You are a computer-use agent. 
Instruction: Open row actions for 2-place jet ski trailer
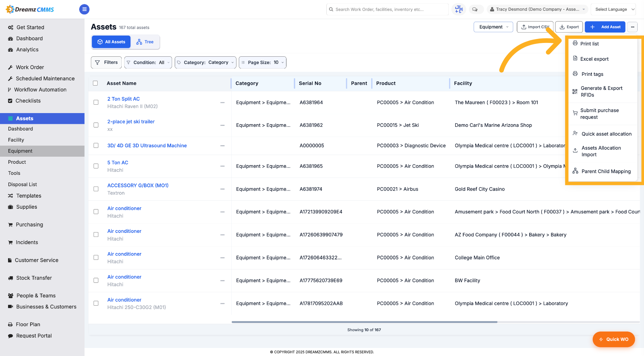pos(222,125)
